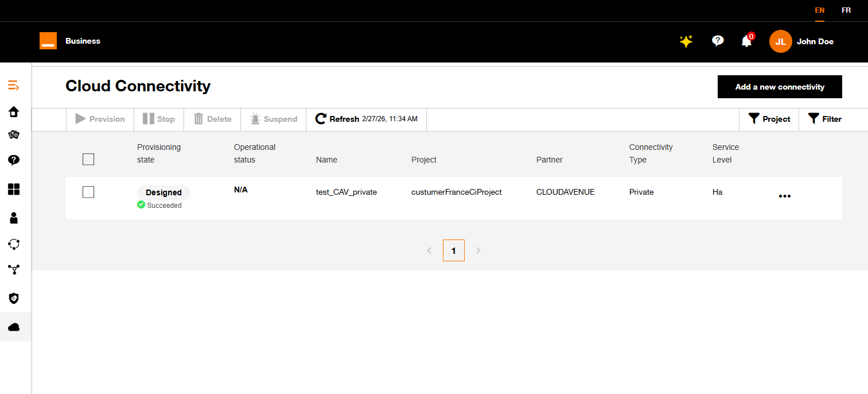Click the Orange logo
This screenshot has height=394, width=868.
click(x=48, y=41)
